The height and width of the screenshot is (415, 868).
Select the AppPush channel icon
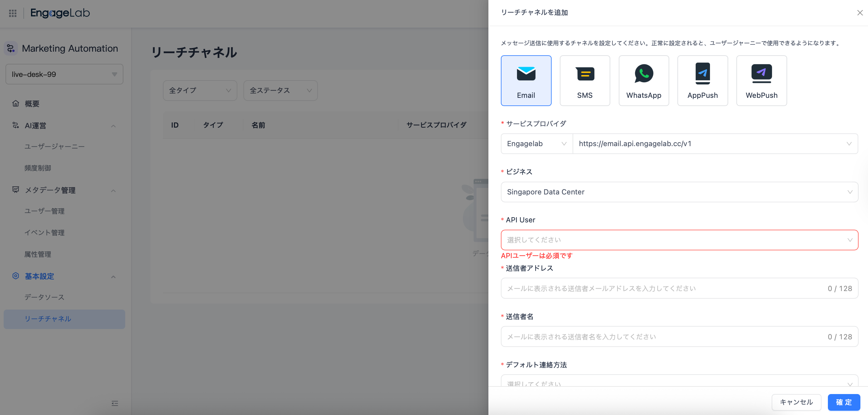coord(703,80)
